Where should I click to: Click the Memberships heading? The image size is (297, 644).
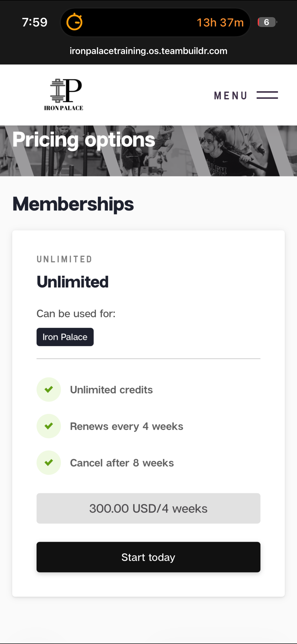click(73, 204)
